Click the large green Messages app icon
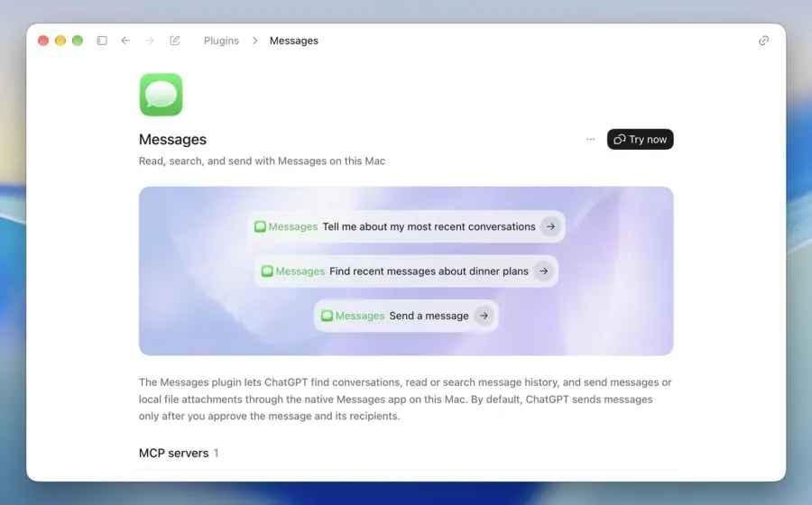812x505 pixels. 161,95
